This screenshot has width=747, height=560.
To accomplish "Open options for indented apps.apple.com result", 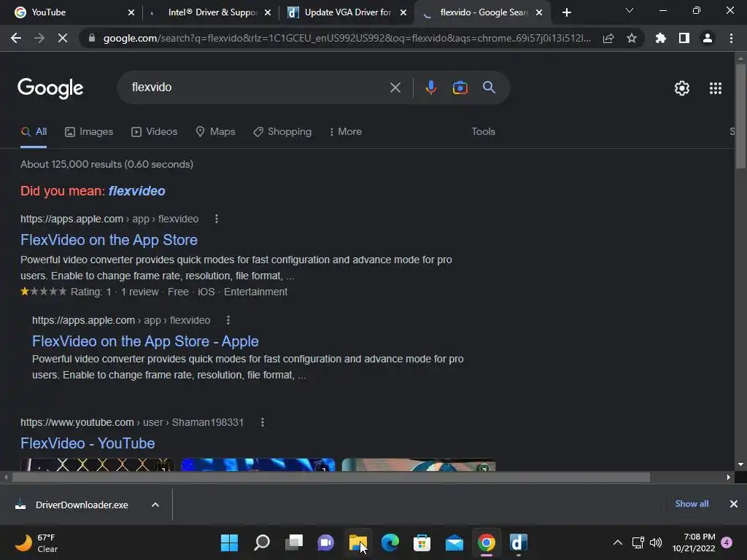I will click(228, 320).
